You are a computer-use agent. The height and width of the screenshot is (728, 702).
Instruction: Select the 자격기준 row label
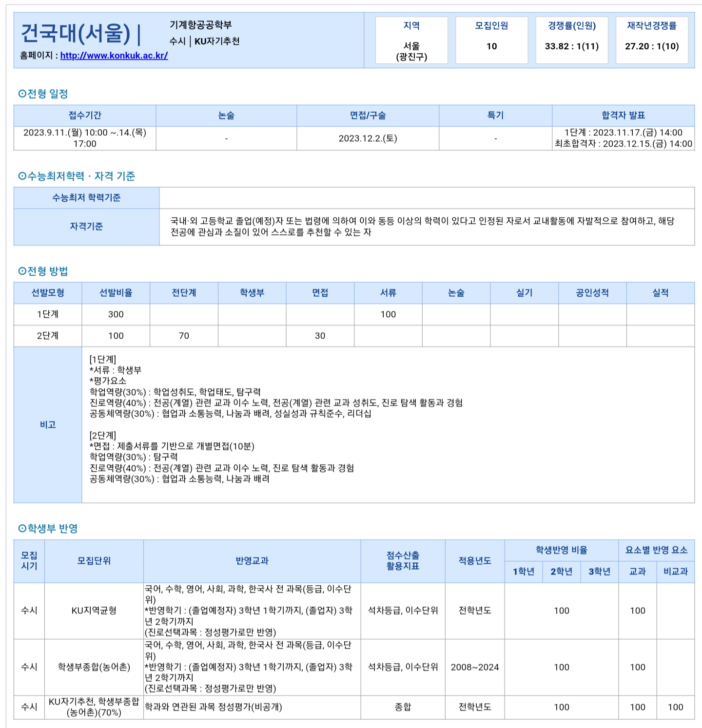87,227
